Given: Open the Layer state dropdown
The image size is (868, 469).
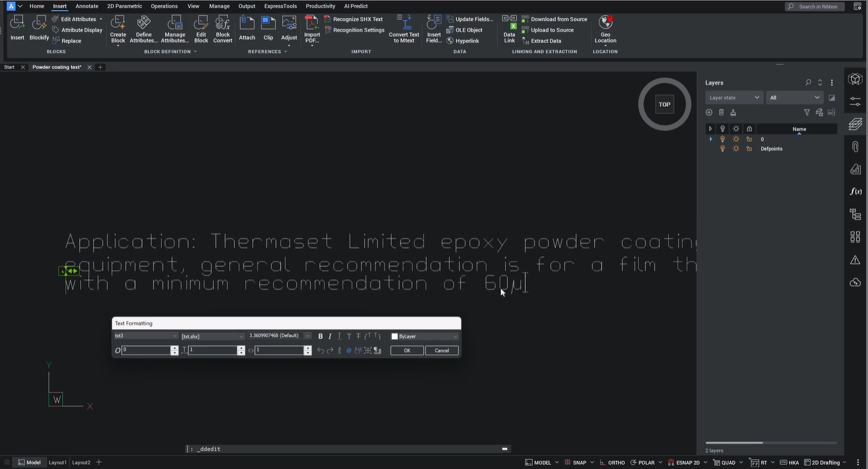Looking at the screenshot, I should [735, 98].
